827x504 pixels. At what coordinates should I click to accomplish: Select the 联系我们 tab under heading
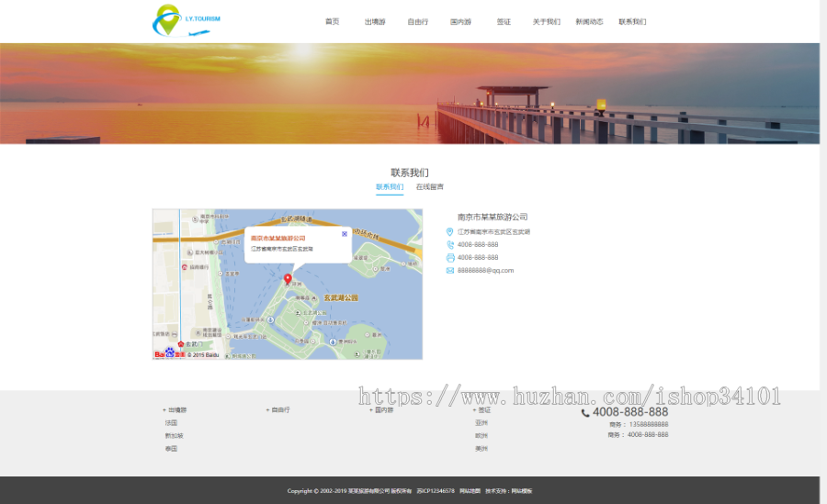[390, 187]
